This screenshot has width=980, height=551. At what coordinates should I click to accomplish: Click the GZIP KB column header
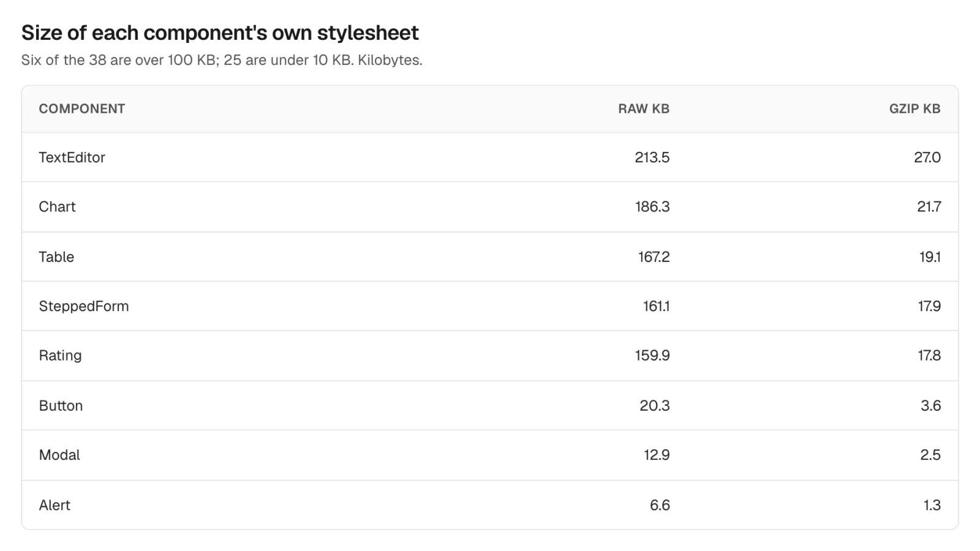click(x=914, y=109)
